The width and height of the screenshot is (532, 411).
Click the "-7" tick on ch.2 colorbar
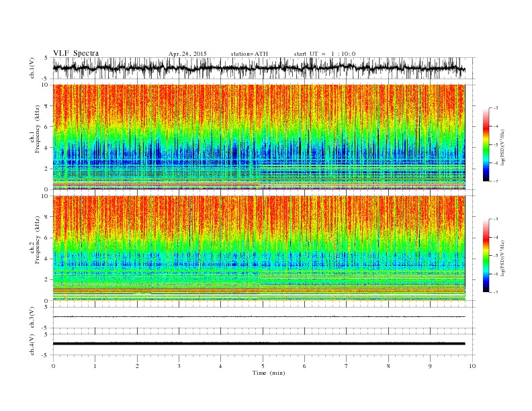coord(496,292)
